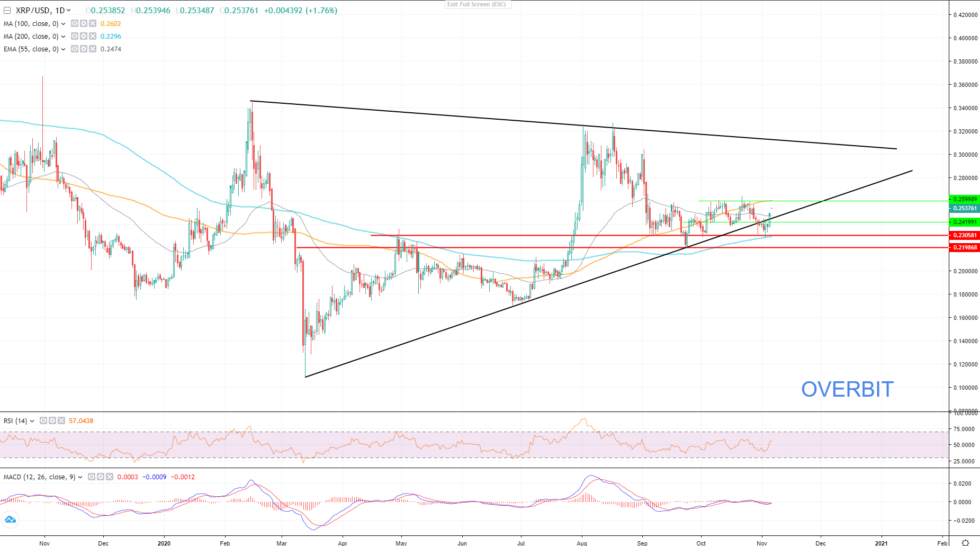980x546 pixels.
Task: Click the current price label 0.253761
Action: coord(965,209)
